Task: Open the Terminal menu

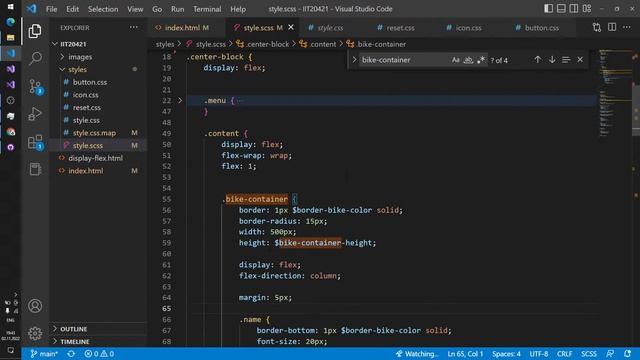Action: tap(207, 9)
